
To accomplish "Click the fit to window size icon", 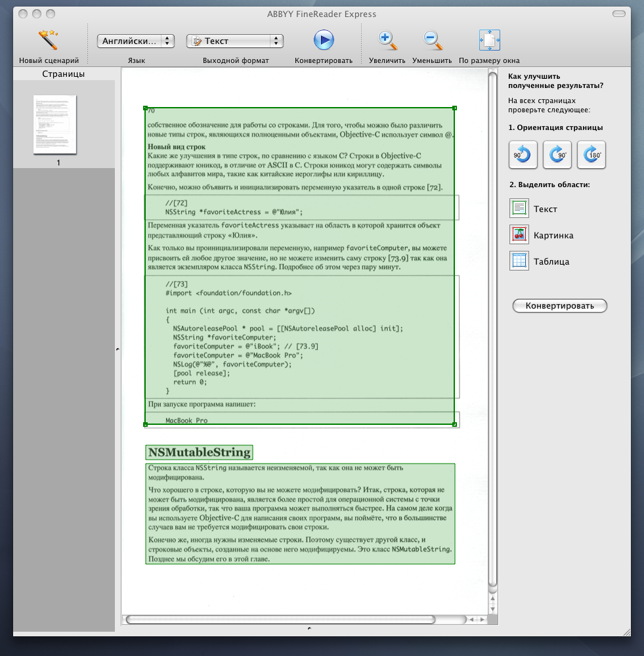I will click(x=489, y=40).
